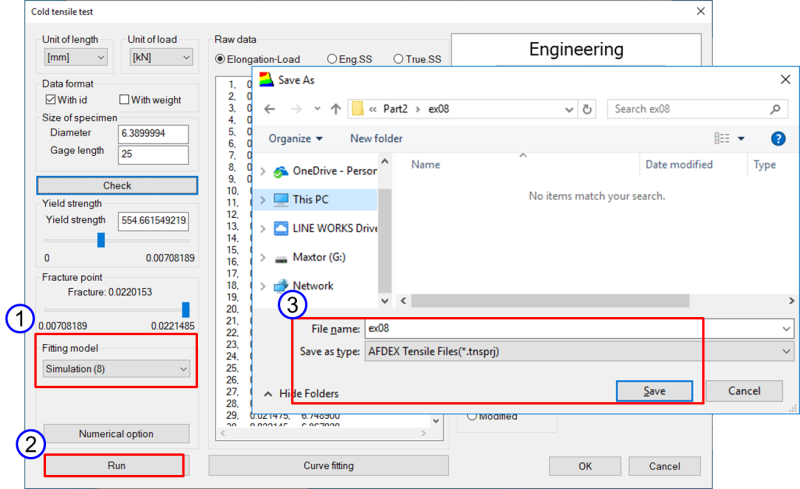
Task: Open the Organize menu
Action: coord(295,138)
